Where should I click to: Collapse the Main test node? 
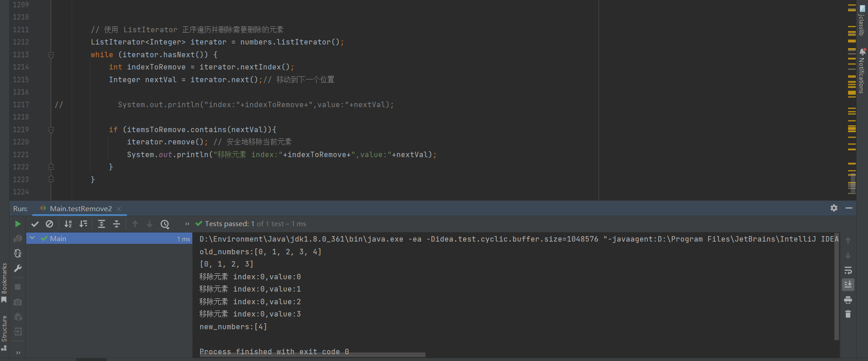pos(32,238)
